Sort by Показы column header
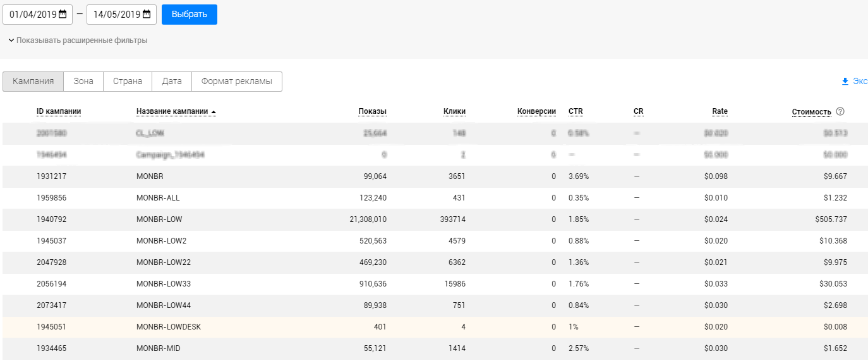This screenshot has height=363, width=868. [x=372, y=111]
